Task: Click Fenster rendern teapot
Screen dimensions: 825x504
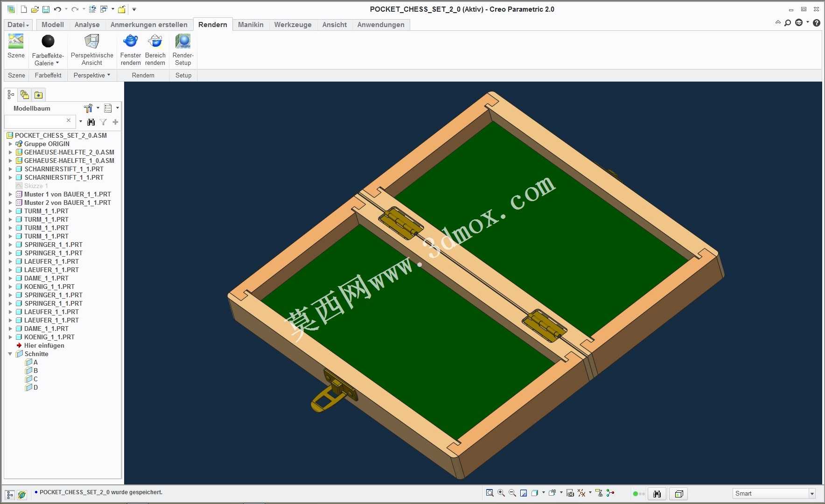Action: click(x=131, y=50)
